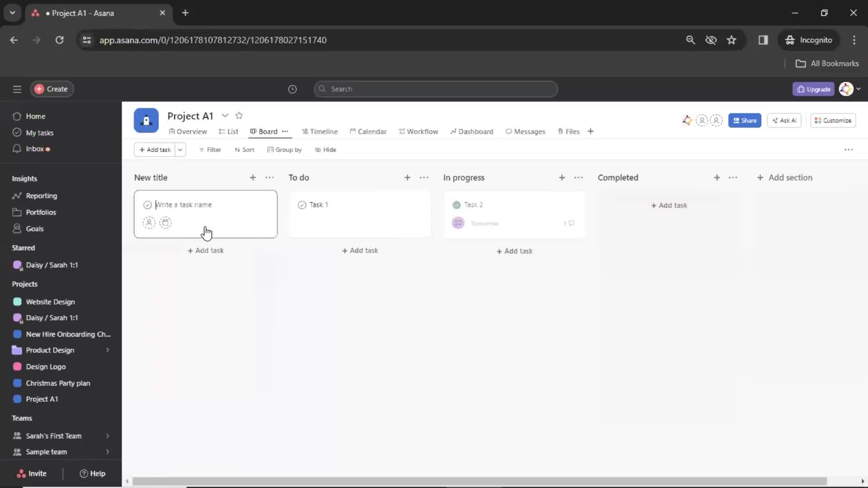The height and width of the screenshot is (488, 868).
Task: Expand the Product Design project
Action: [x=107, y=350]
